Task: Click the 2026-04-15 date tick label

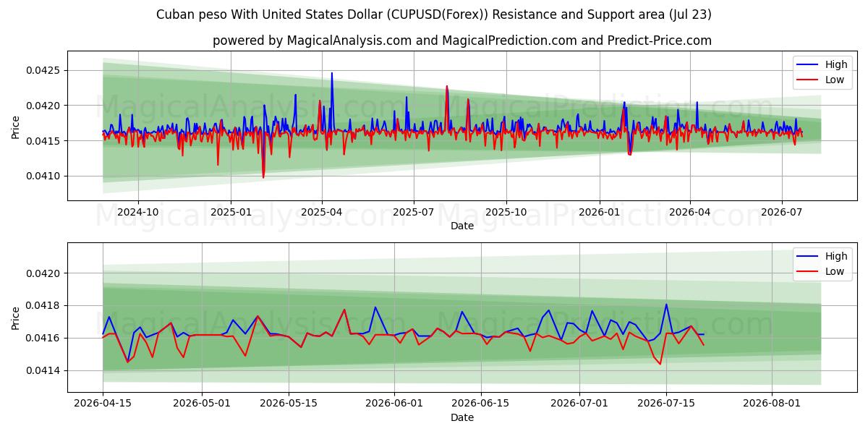Action: pos(103,404)
